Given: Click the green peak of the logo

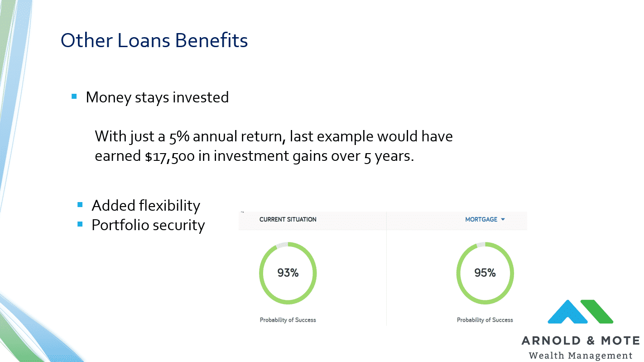Looking at the screenshot, I should pyautogui.click(x=598, y=311).
